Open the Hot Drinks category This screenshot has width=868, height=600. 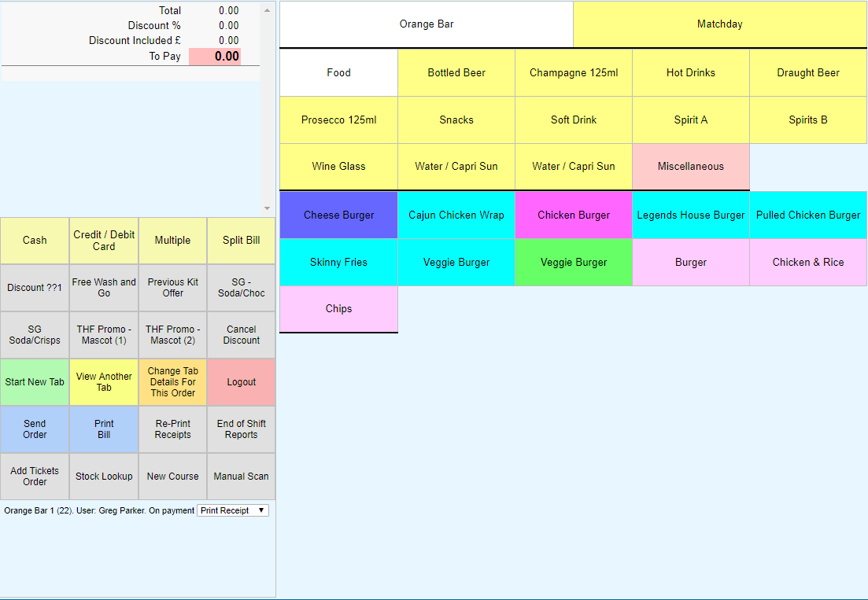click(691, 72)
